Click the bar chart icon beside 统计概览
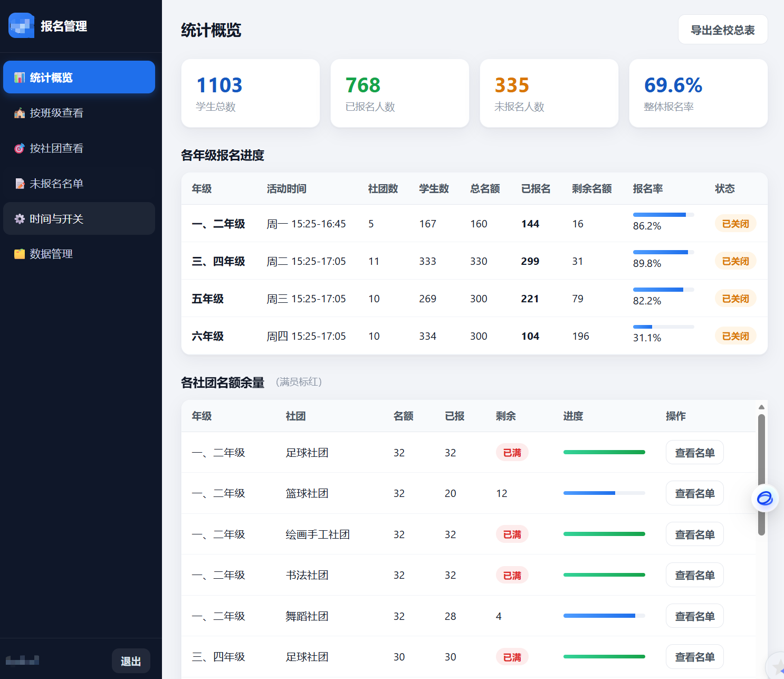 click(20, 78)
